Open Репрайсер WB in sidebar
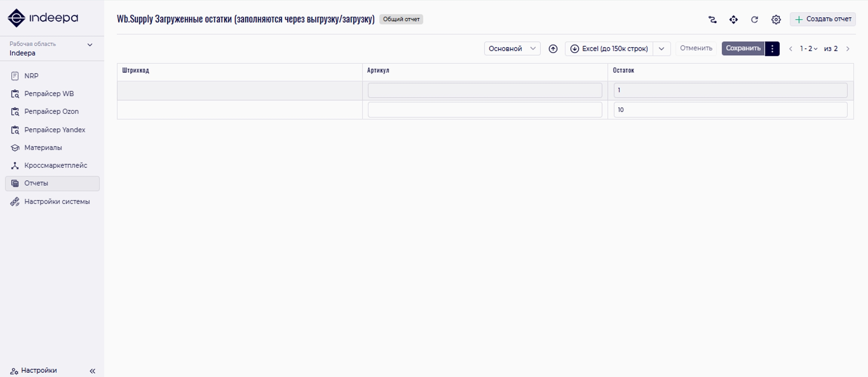868x377 pixels. click(49, 94)
